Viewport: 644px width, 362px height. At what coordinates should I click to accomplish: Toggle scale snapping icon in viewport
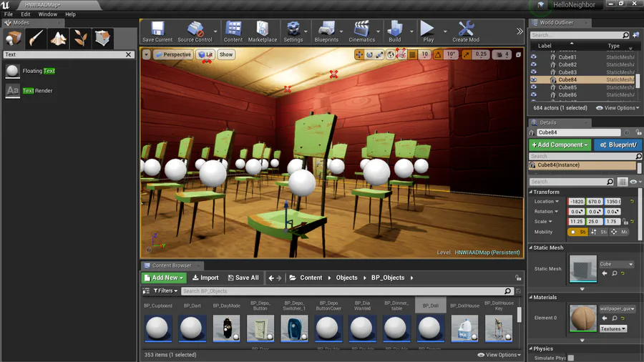467,54
